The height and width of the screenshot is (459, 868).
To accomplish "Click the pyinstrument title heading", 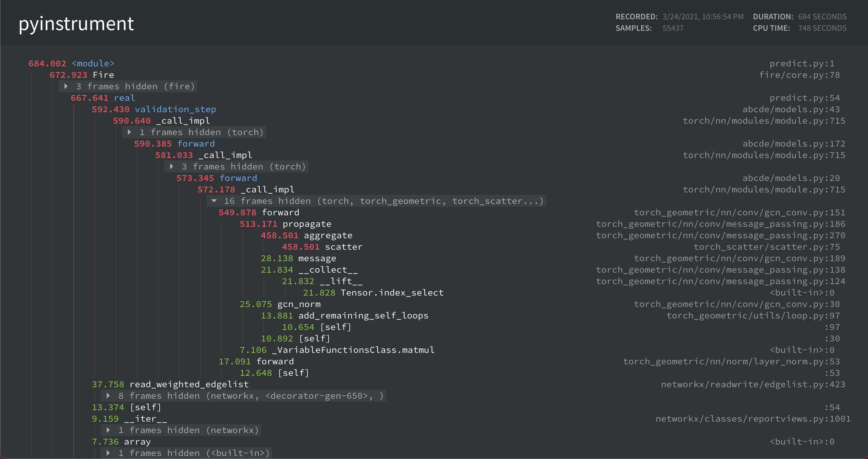I will click(76, 23).
